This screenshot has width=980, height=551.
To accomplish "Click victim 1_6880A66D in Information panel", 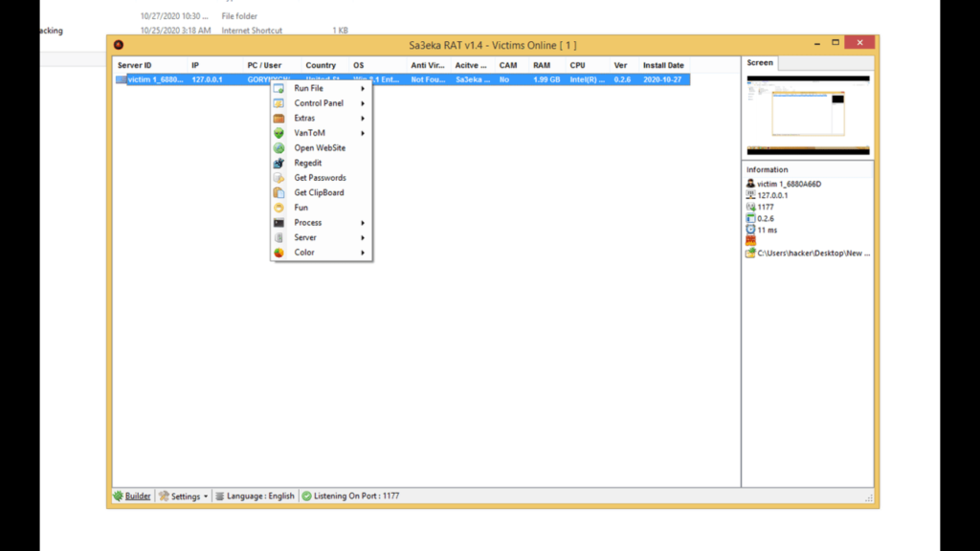I will pyautogui.click(x=790, y=185).
